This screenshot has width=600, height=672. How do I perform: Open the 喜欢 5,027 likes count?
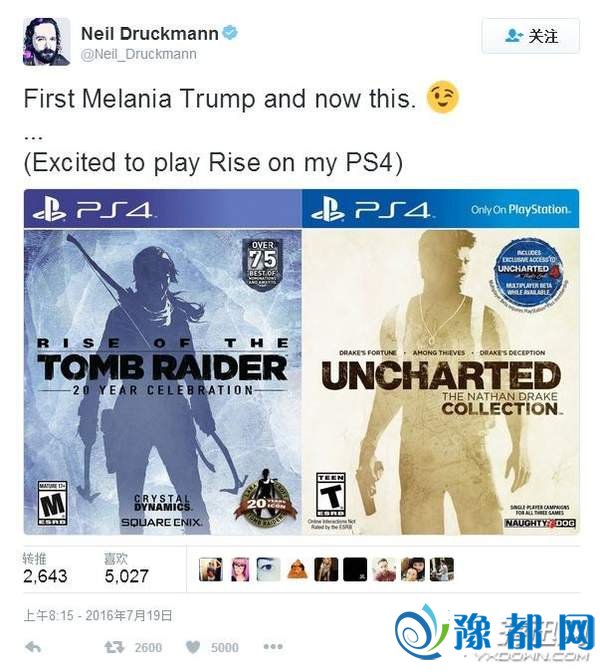126,569
